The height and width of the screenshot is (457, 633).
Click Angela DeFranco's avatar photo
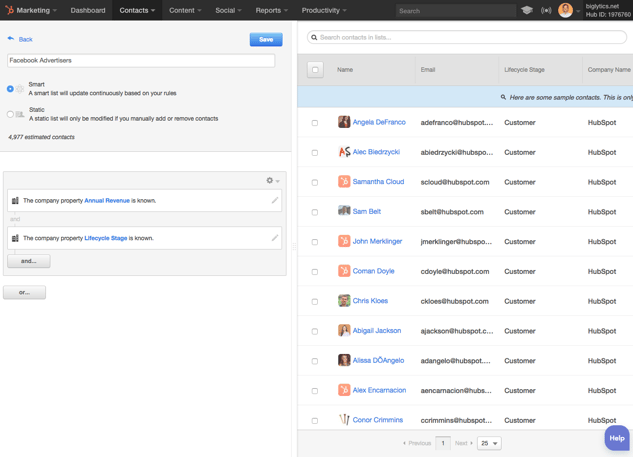(x=344, y=122)
